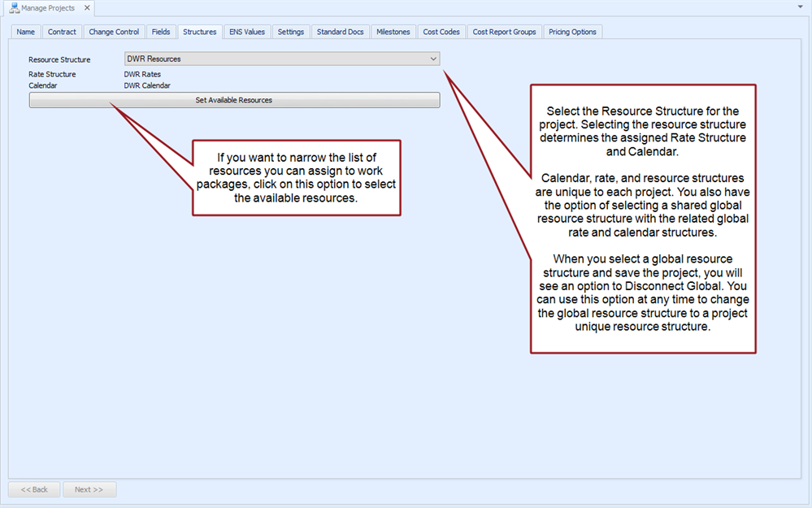View the Milestones tab

pos(393,32)
